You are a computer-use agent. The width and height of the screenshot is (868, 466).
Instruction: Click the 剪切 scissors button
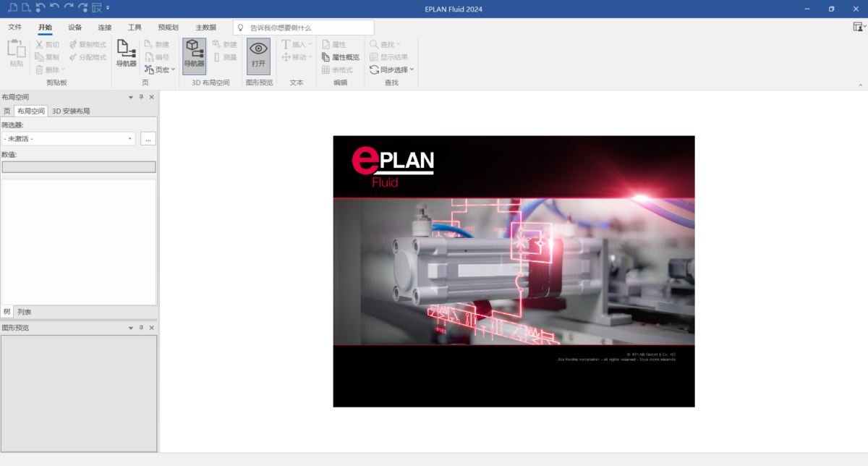pos(48,45)
